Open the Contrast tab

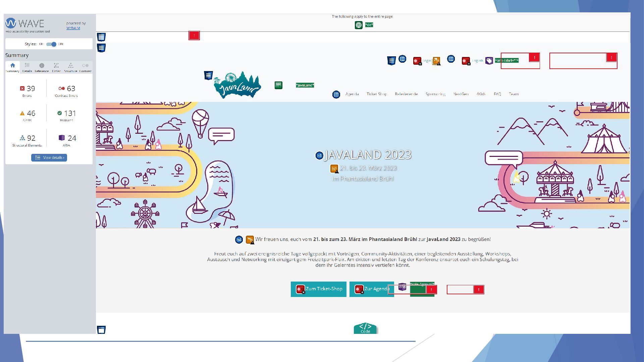coord(85,67)
